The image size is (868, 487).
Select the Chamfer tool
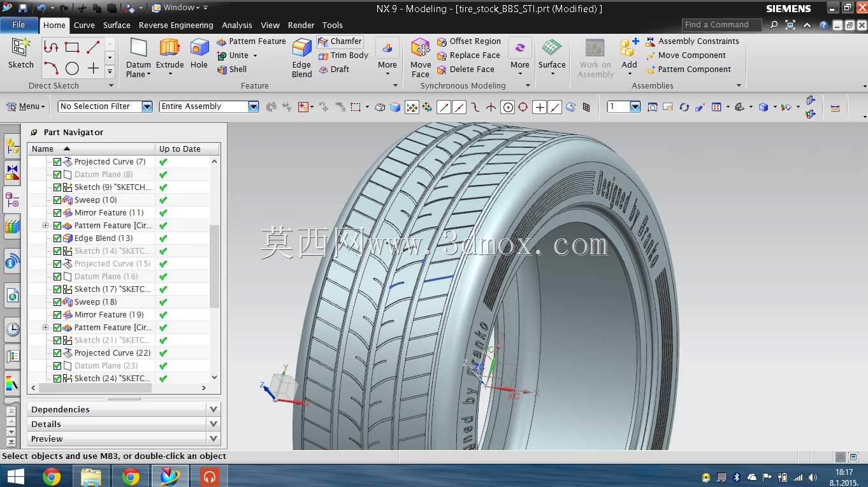click(x=340, y=41)
